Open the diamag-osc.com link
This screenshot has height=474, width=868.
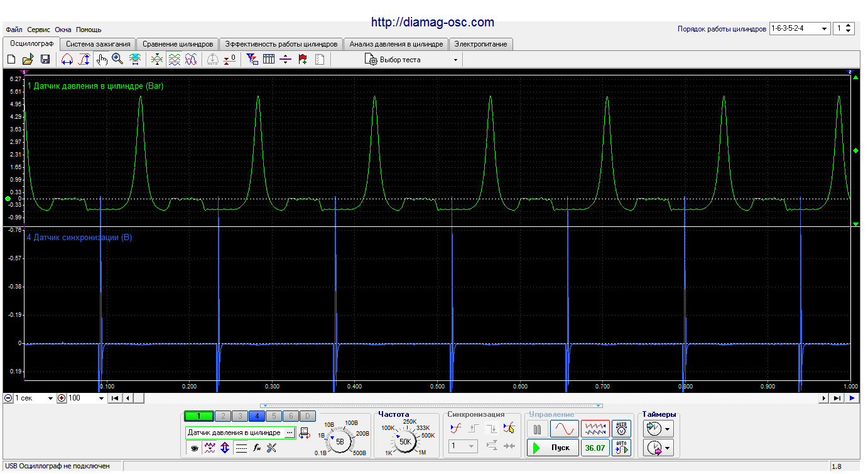432,23
